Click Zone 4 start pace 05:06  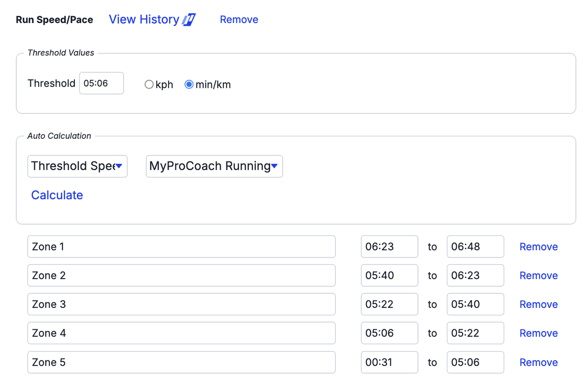click(x=390, y=333)
